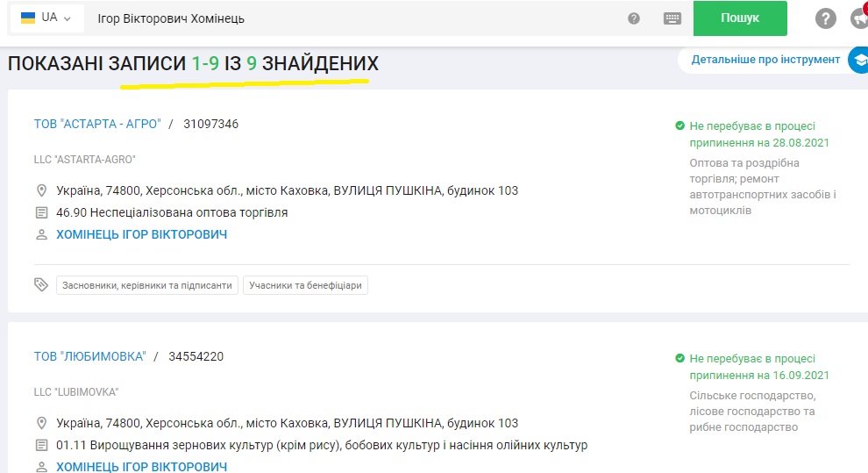The image size is (868, 473).
Task: Select 'Засновники, керівники та підписанти' tag
Action: coord(147,285)
